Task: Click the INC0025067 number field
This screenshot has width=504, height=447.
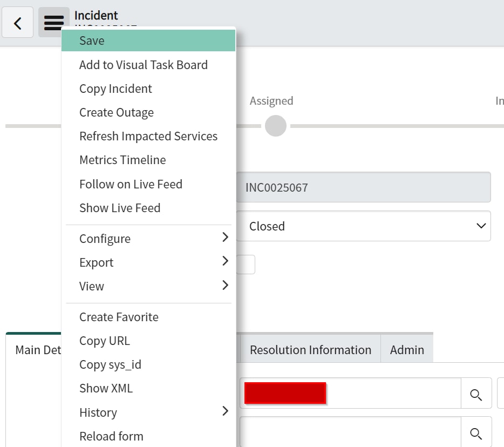Action: pos(365,187)
